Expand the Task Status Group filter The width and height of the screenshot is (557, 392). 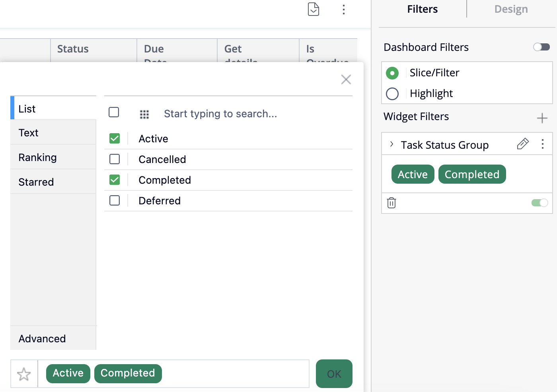(x=392, y=144)
